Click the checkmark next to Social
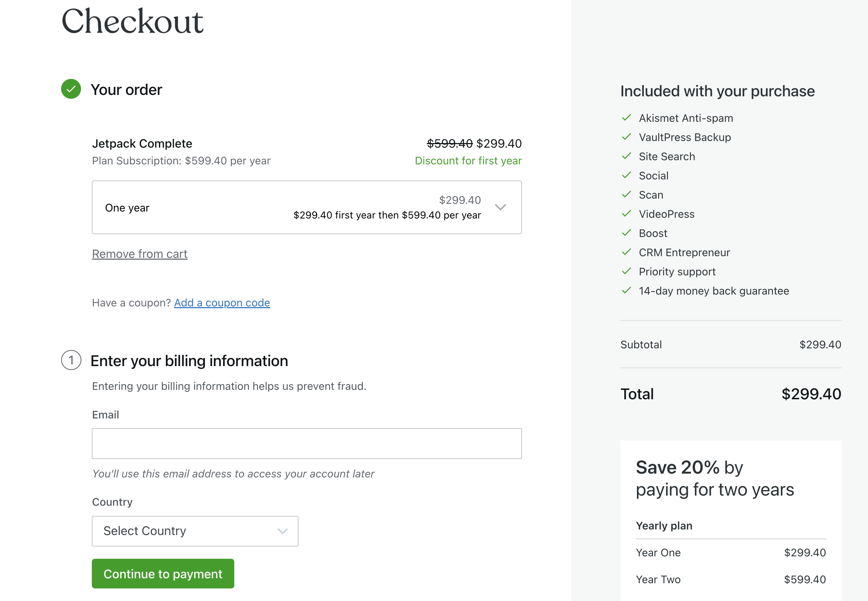868x601 pixels. coord(626,175)
